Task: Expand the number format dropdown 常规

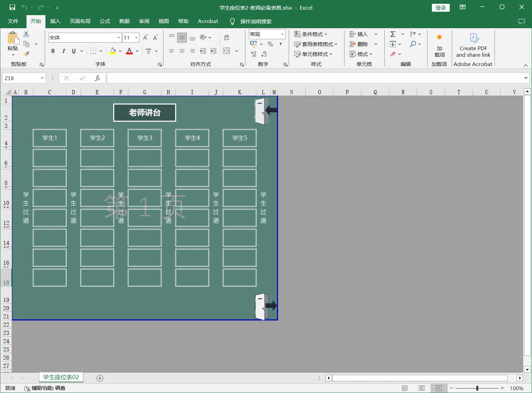Action: (283, 34)
